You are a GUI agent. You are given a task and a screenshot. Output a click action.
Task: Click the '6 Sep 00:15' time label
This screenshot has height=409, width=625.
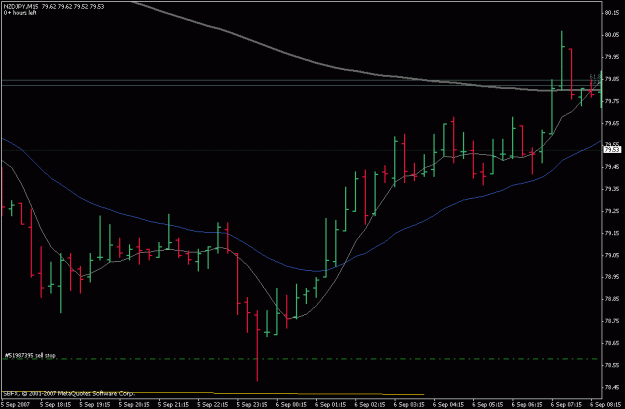tap(291, 405)
